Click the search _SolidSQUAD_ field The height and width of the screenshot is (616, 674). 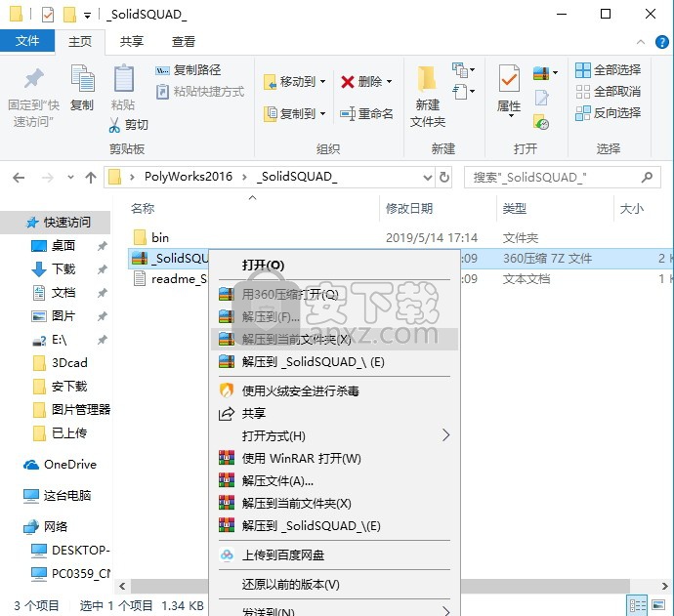tap(563, 178)
